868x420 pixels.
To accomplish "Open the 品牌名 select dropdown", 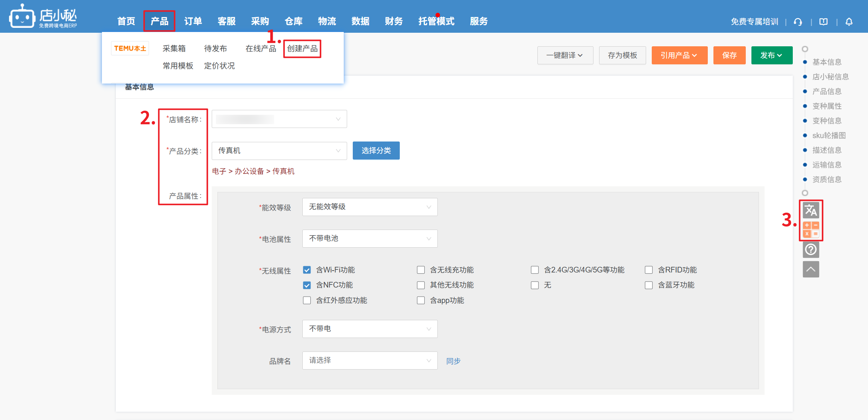I will 370,361.
